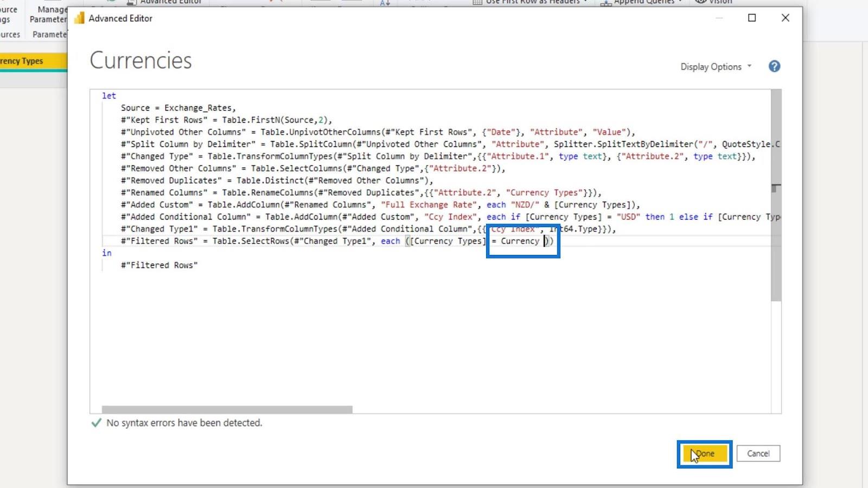
Task: Click the Currencies query title heading
Action: point(141,60)
